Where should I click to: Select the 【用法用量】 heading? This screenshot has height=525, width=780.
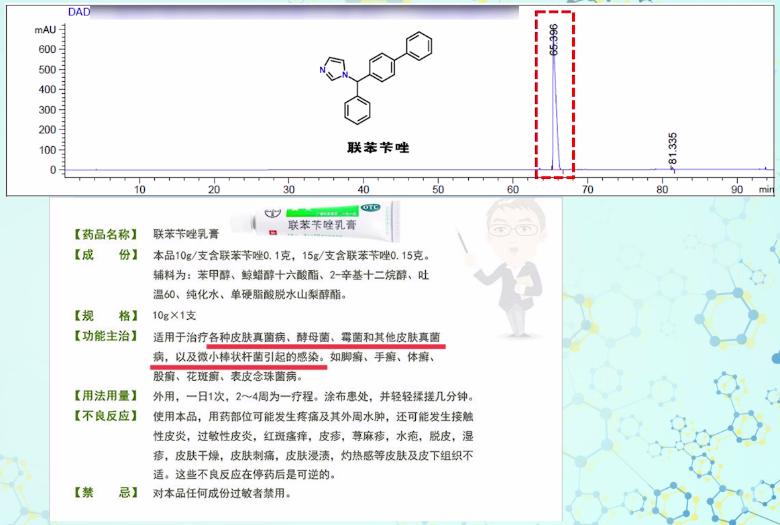click(x=105, y=396)
